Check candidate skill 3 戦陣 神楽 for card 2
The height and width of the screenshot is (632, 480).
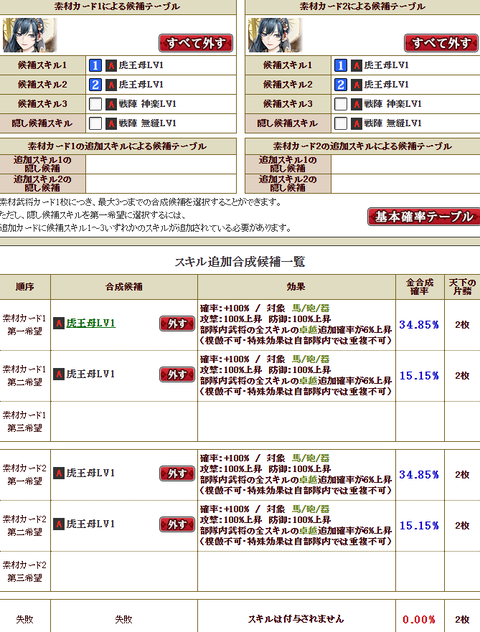tap(341, 104)
